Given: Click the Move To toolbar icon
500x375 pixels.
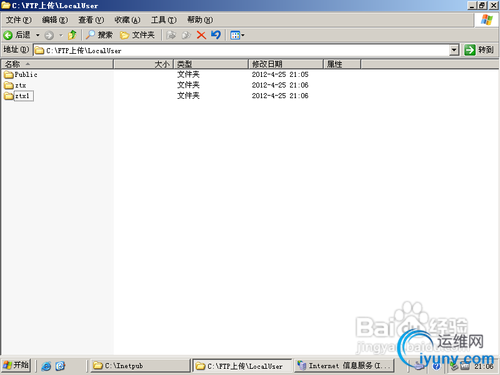Looking at the screenshot, I should point(171,35).
